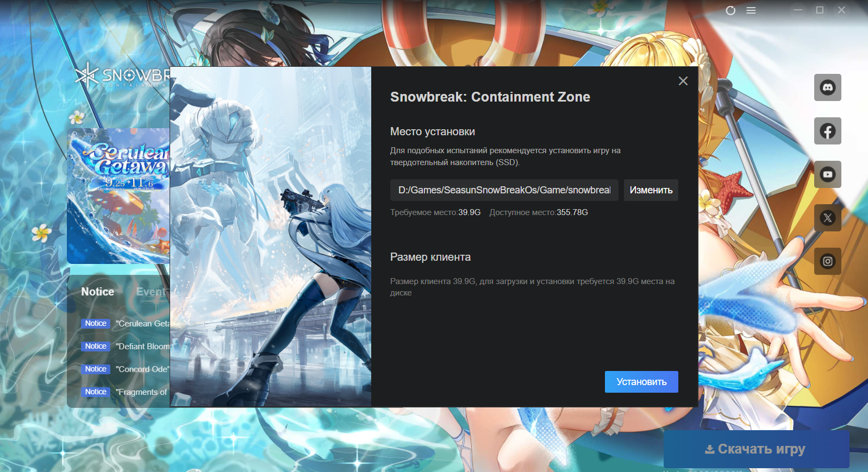Open the hamburger menu in title bar
The height and width of the screenshot is (472, 868).
tap(751, 10)
